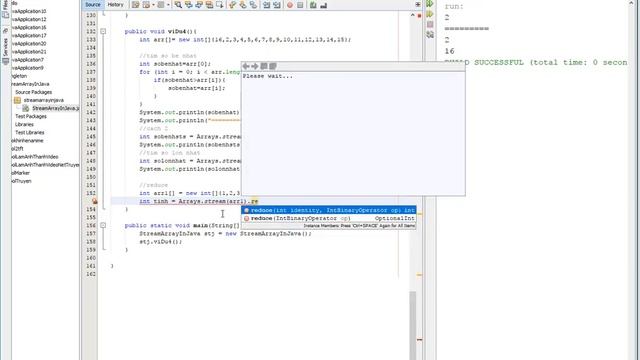Click Forward arrow in Javadoc popup

[255, 66]
